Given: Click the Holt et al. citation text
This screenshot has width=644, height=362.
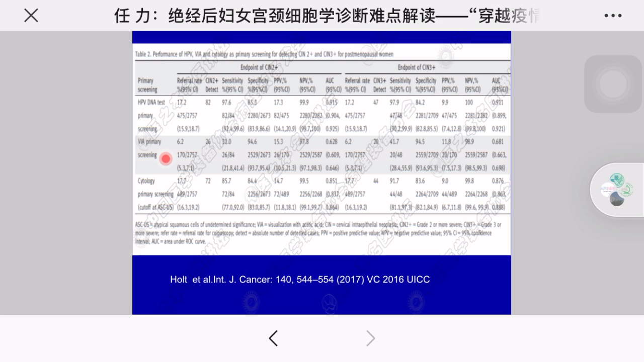Looking at the screenshot, I should pyautogui.click(x=300, y=280).
